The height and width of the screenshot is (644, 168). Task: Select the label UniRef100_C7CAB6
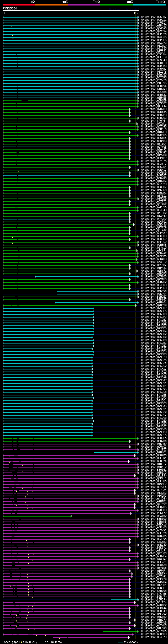coord(154,594)
